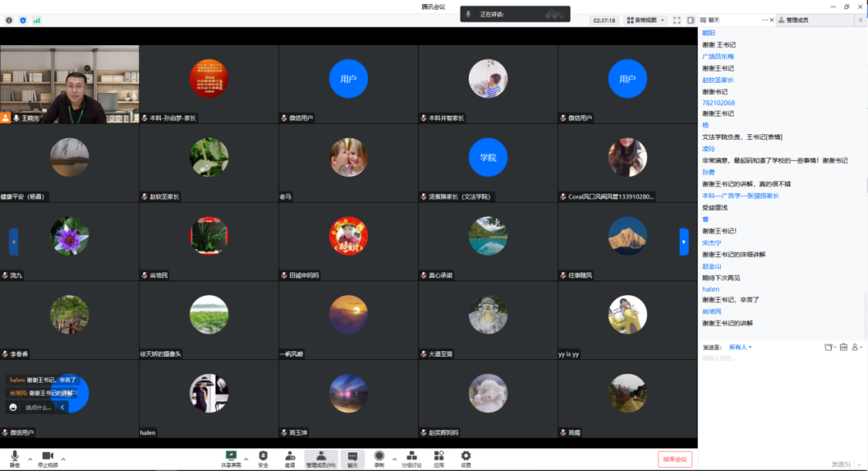Open meeting 设置 settings gear

[465, 457]
